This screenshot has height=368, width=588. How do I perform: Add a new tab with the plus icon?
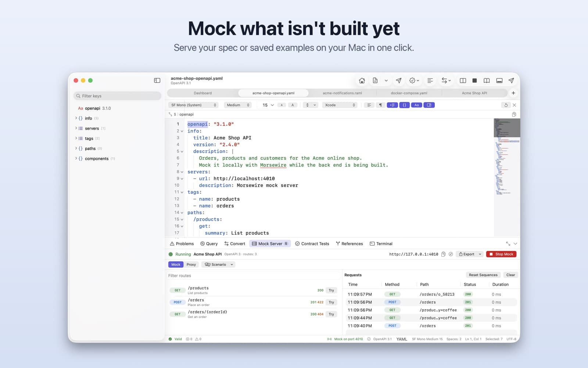tap(513, 93)
